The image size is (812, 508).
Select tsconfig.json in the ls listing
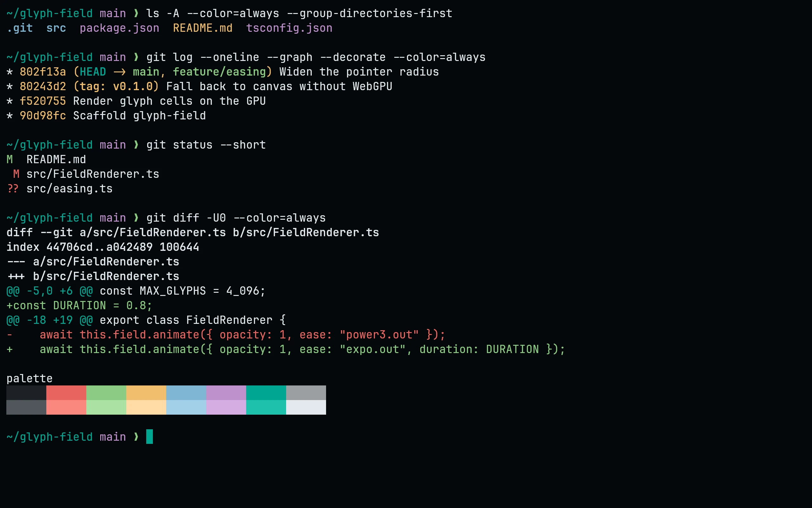pyautogui.click(x=289, y=28)
